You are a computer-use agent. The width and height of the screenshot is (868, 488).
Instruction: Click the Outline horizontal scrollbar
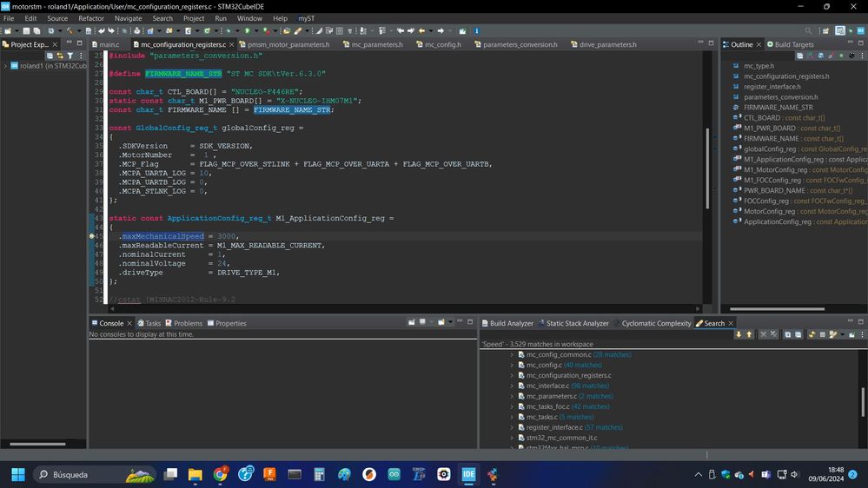778,309
